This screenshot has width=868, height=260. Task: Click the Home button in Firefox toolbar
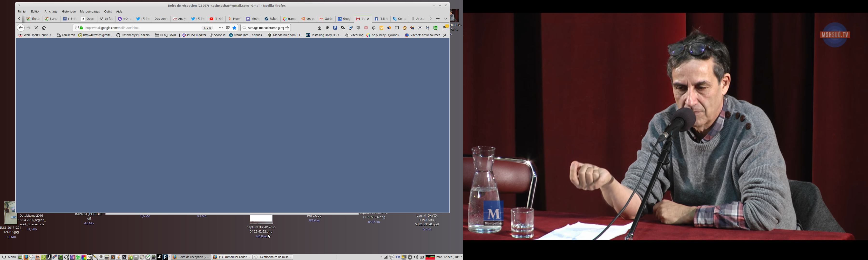point(44,28)
